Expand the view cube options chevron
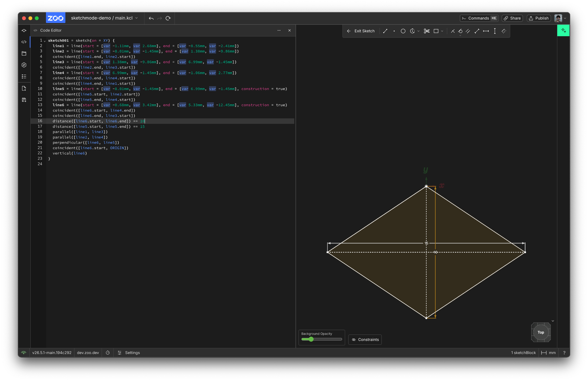Screen dimensions: 588x381 pos(553,321)
